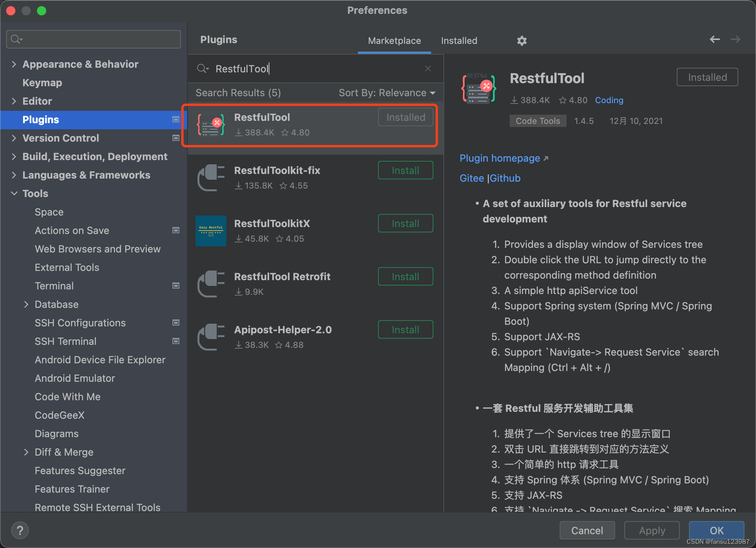Expand the Database node
This screenshot has height=548, width=756.
point(26,304)
